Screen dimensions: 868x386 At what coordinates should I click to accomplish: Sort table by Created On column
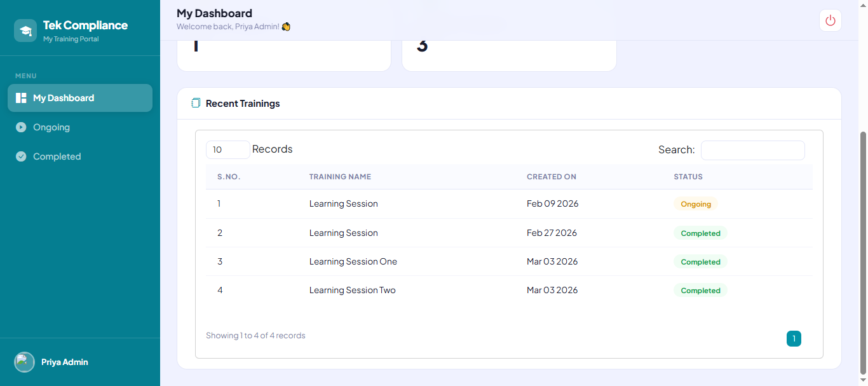click(551, 177)
